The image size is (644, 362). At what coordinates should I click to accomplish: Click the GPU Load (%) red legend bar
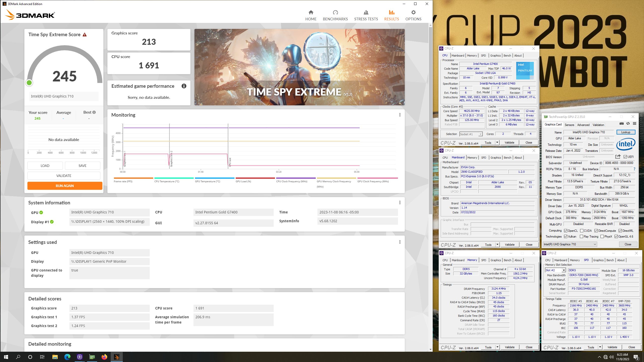(x=255, y=178)
